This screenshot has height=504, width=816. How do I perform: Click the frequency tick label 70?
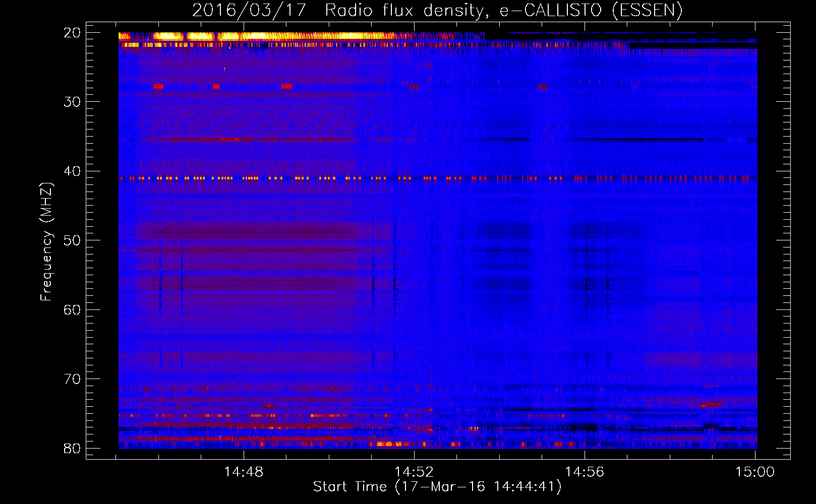tap(72, 379)
